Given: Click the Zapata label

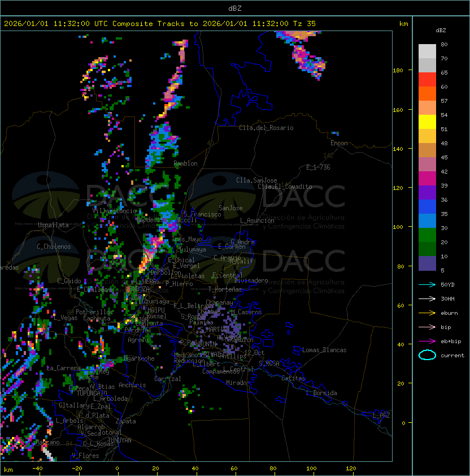Looking at the screenshot, I should pos(125,421).
